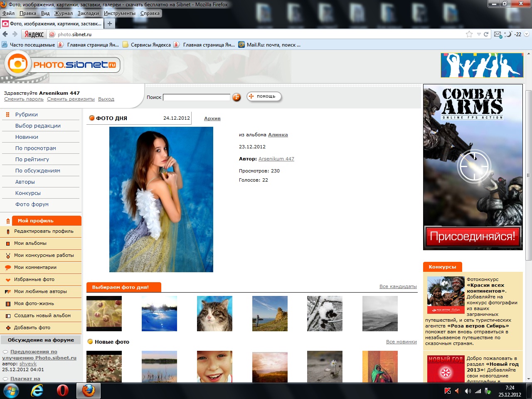Click the album icon beside Мои альбомы
Viewport: 532px width, 399px height.
[x=8, y=244]
